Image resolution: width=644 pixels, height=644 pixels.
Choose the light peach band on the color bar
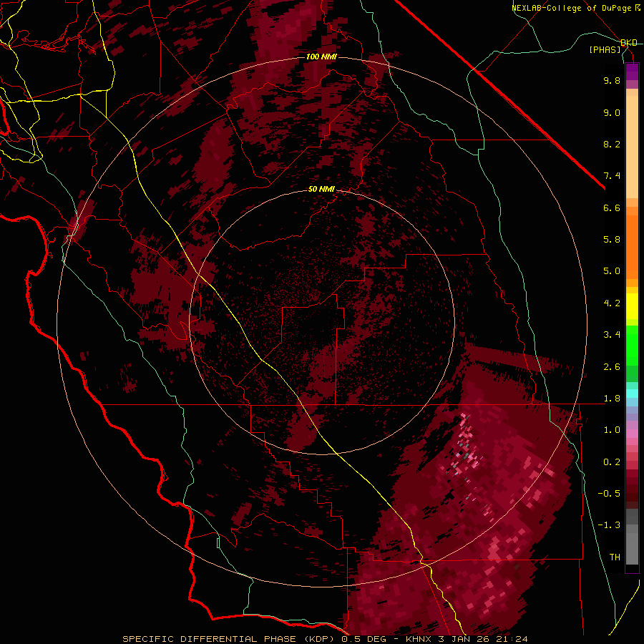[632, 148]
